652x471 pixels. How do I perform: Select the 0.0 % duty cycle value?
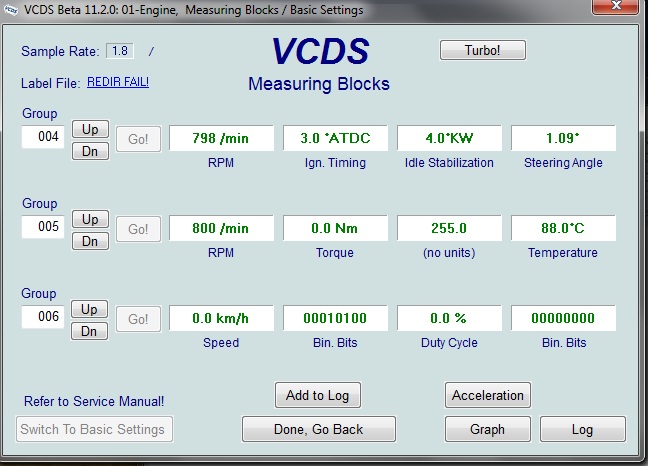click(449, 318)
